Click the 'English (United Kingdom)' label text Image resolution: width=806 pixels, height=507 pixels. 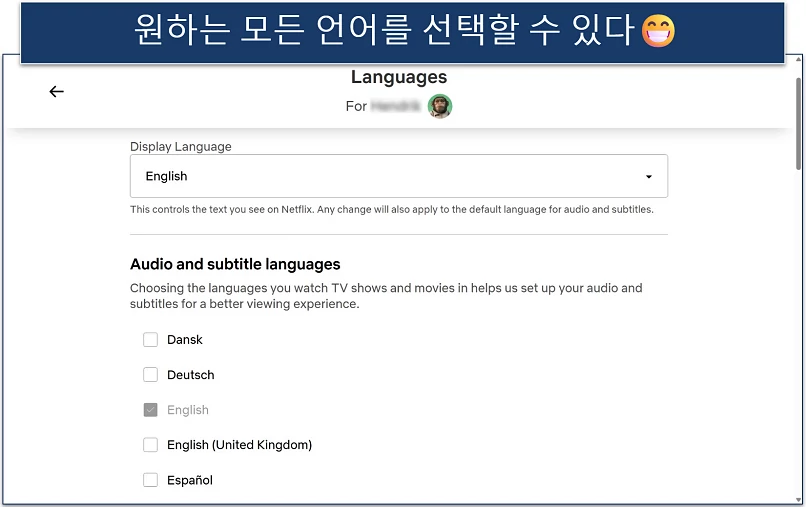pos(240,445)
